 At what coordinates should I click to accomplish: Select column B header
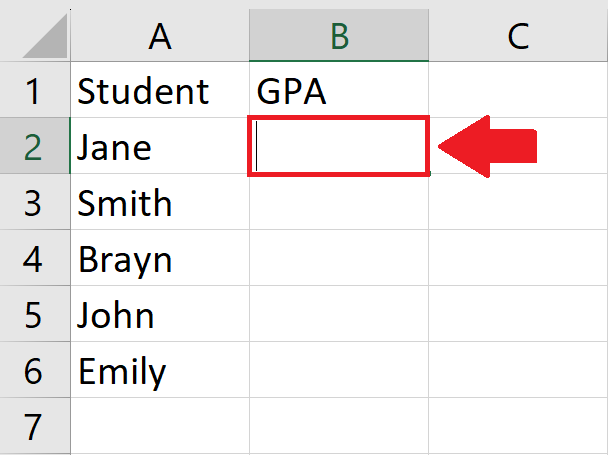(339, 35)
